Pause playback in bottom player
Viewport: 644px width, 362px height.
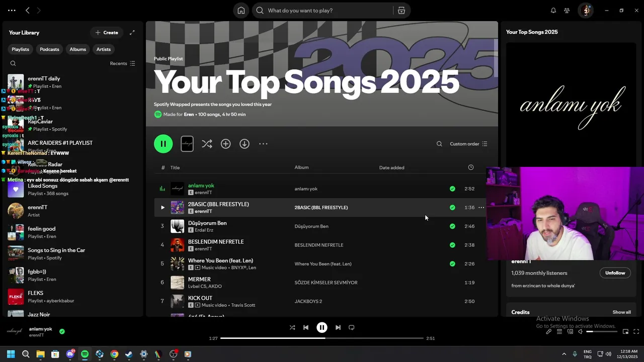[322, 327]
